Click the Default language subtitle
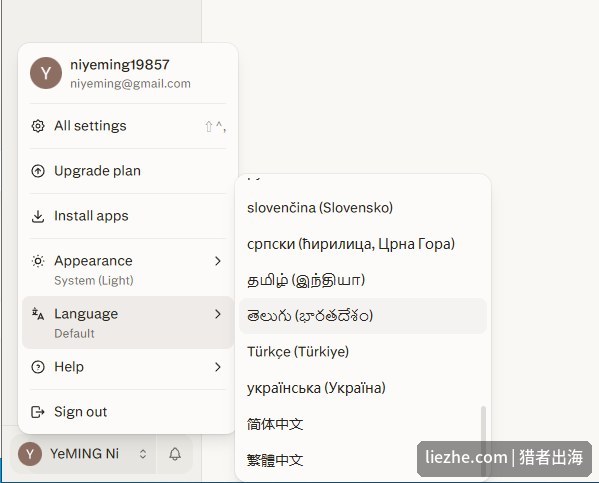The height and width of the screenshot is (483, 599). point(74,334)
